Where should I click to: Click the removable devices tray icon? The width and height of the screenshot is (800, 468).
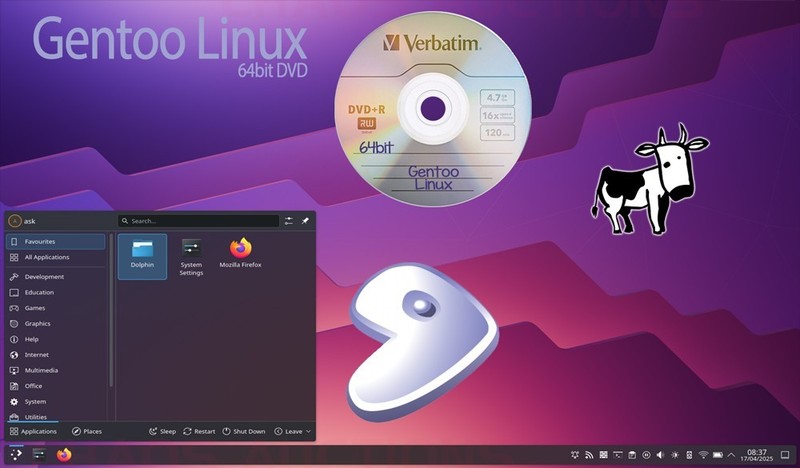tap(689, 455)
